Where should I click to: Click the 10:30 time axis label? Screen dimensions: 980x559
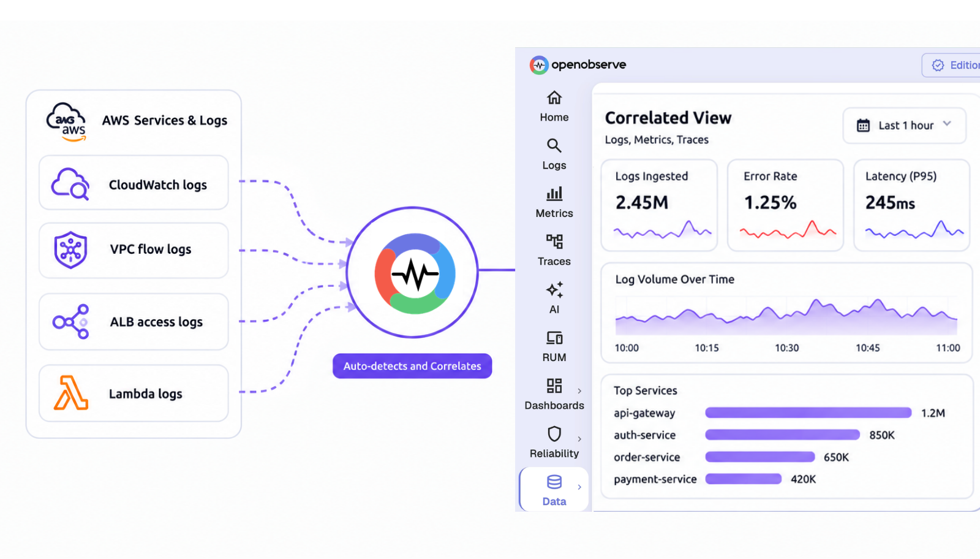click(787, 348)
